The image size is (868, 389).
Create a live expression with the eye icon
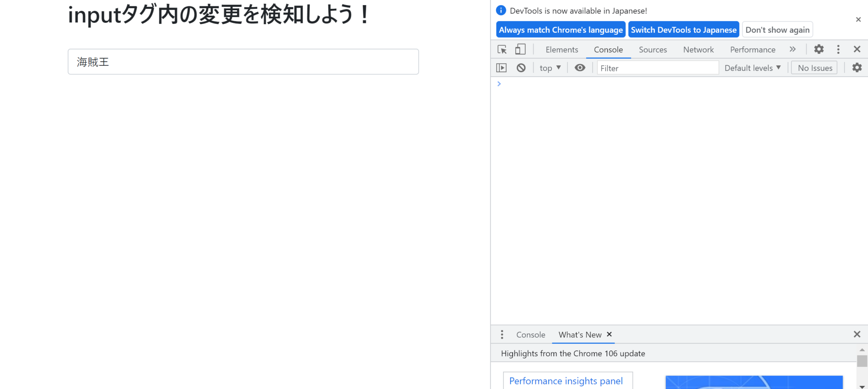click(x=579, y=67)
